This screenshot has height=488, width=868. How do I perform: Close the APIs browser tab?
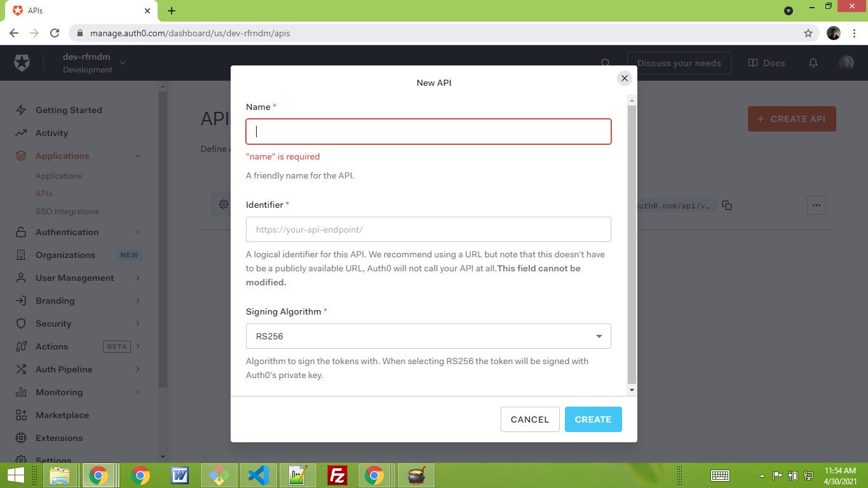click(x=147, y=11)
